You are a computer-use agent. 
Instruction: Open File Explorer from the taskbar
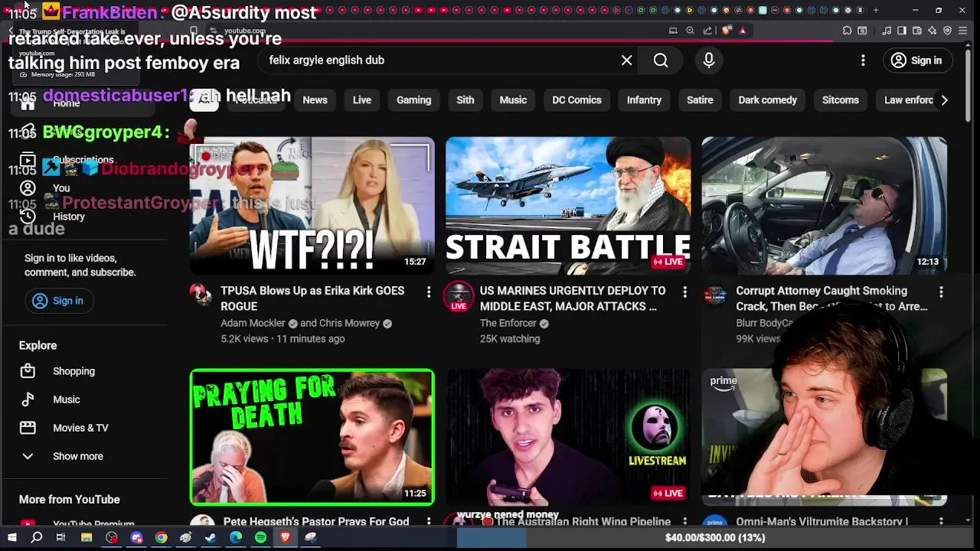[87, 538]
